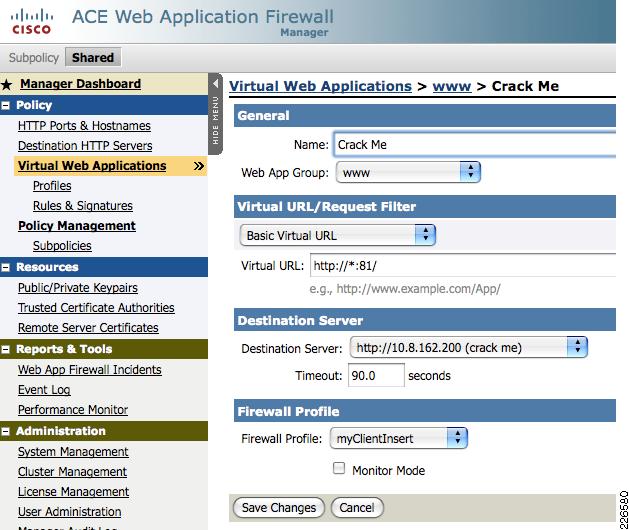
Task: Open the Destination Server dropdown
Action: coord(469,347)
